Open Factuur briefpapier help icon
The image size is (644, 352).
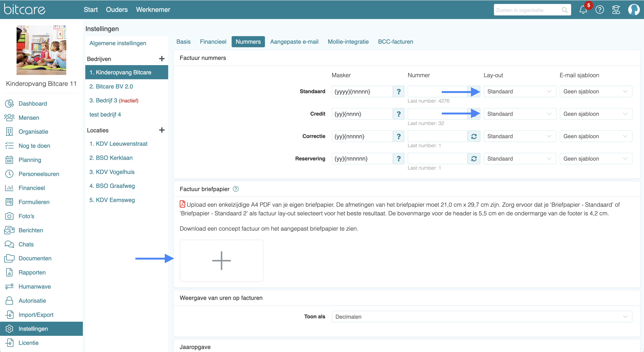[236, 189]
